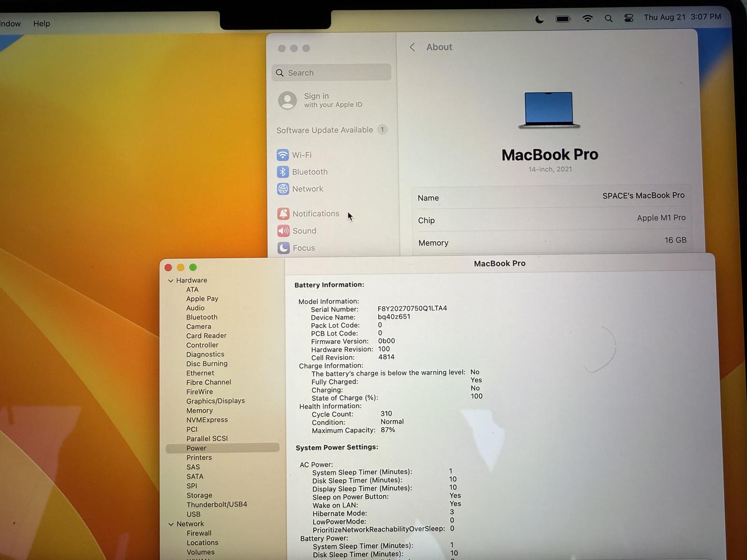The image size is (747, 560).
Task: Open Spotlight search in the menu bar
Action: coord(608,18)
